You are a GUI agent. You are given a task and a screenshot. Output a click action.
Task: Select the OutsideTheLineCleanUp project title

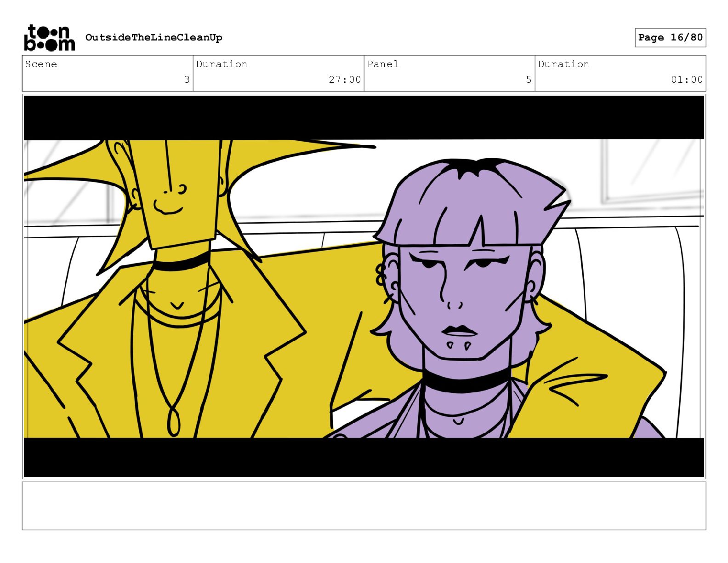(x=154, y=37)
